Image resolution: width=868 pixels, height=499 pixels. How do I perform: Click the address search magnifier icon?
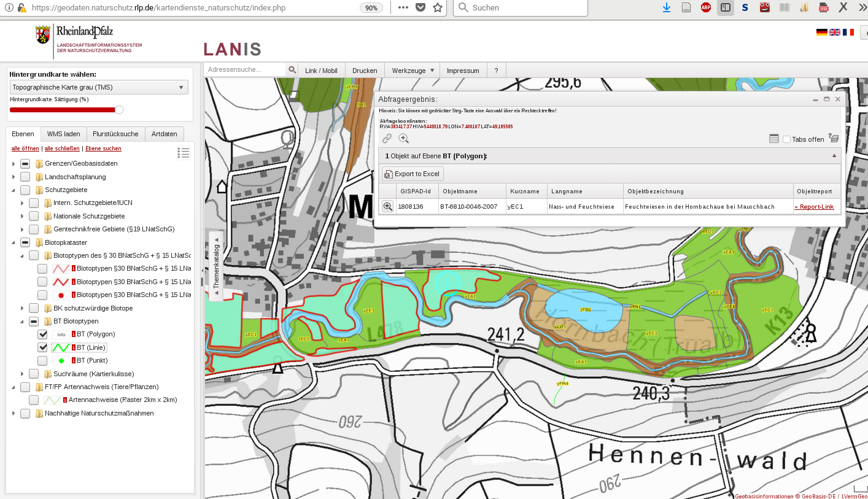coord(292,70)
